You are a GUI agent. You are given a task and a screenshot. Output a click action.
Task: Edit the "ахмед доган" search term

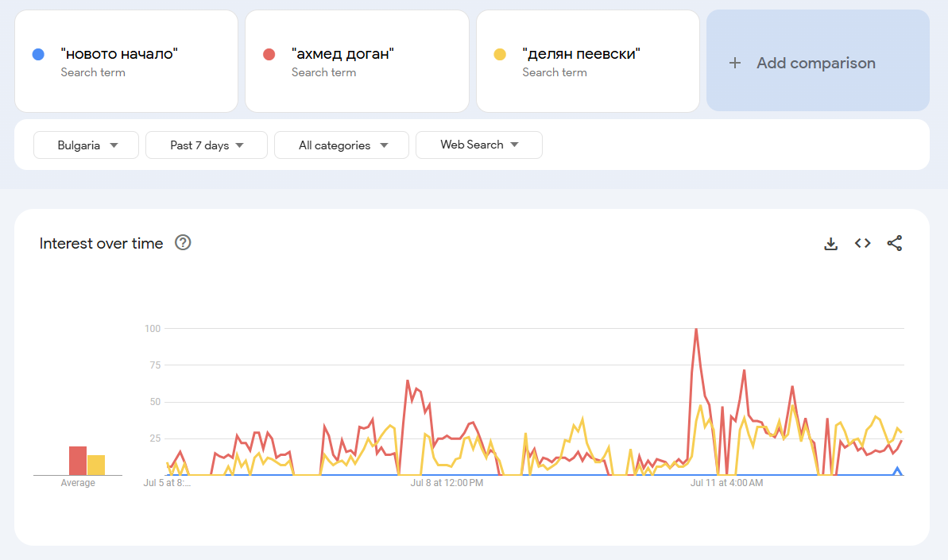342,54
